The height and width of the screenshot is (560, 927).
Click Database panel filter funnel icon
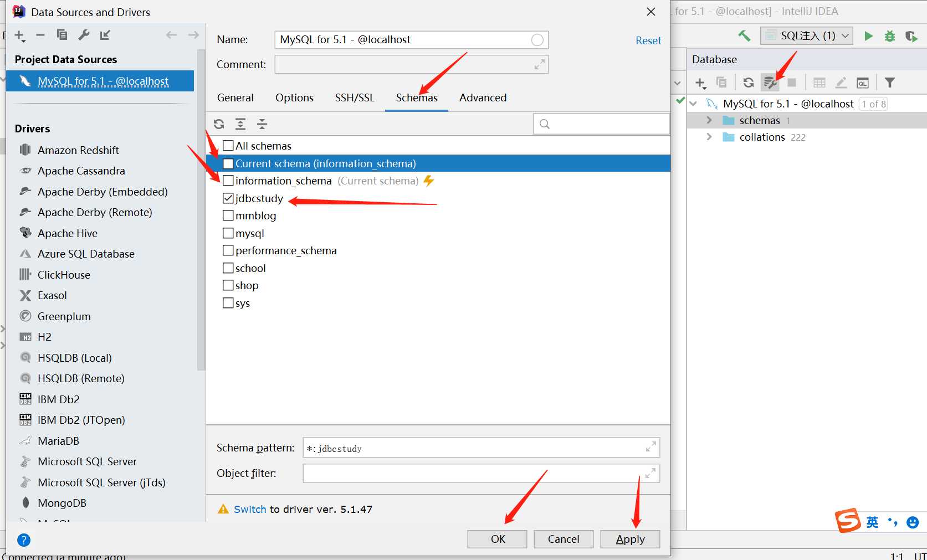(x=890, y=83)
